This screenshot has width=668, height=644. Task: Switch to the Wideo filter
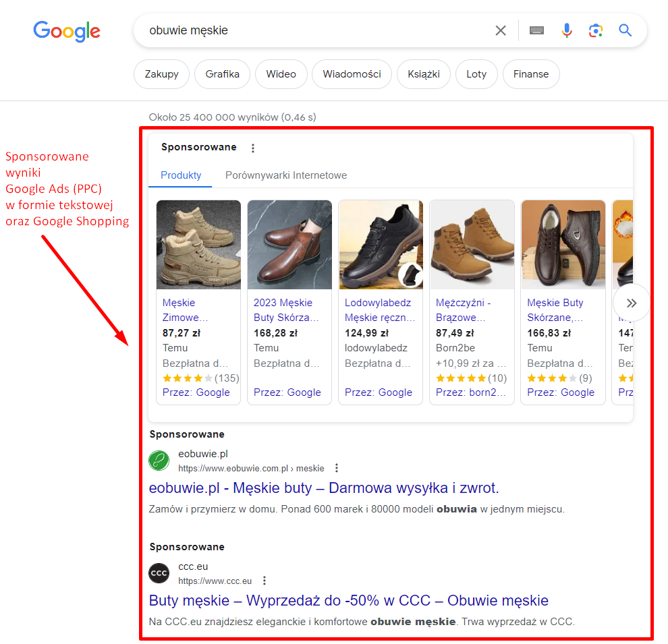[x=281, y=74]
